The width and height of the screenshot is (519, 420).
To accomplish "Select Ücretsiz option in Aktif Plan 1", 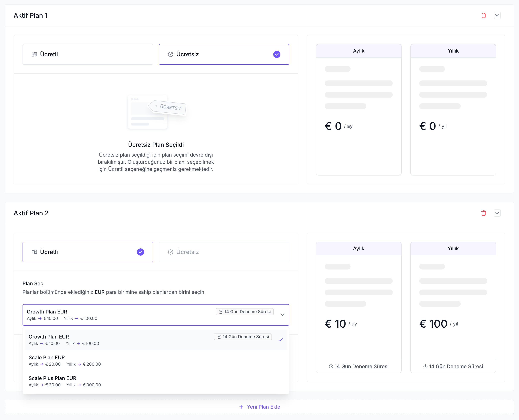I will (x=224, y=54).
